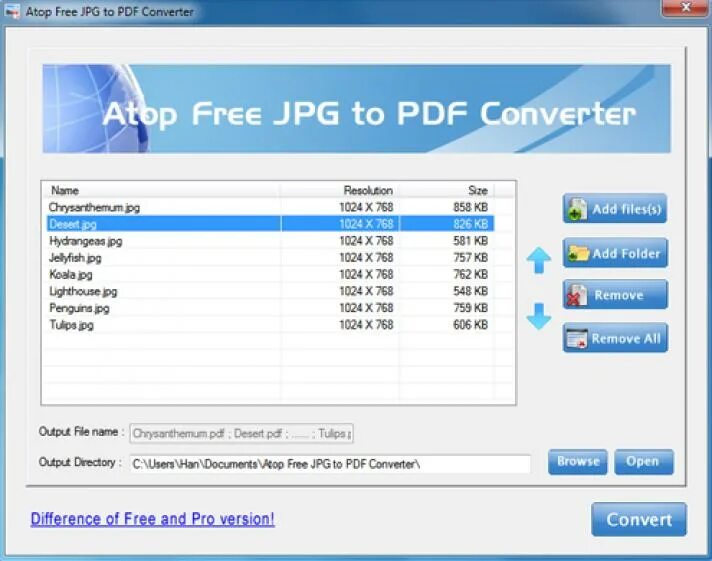Click the Output File name field

pyautogui.click(x=242, y=433)
